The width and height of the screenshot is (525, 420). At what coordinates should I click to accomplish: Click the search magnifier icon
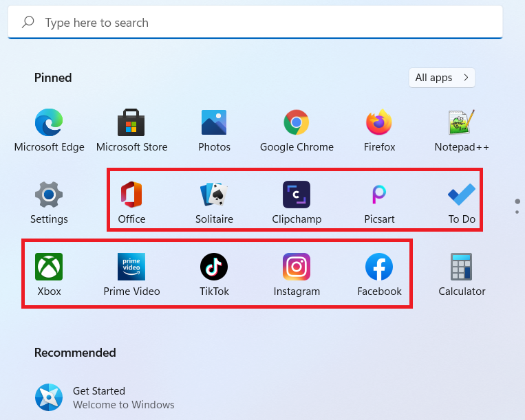(28, 22)
